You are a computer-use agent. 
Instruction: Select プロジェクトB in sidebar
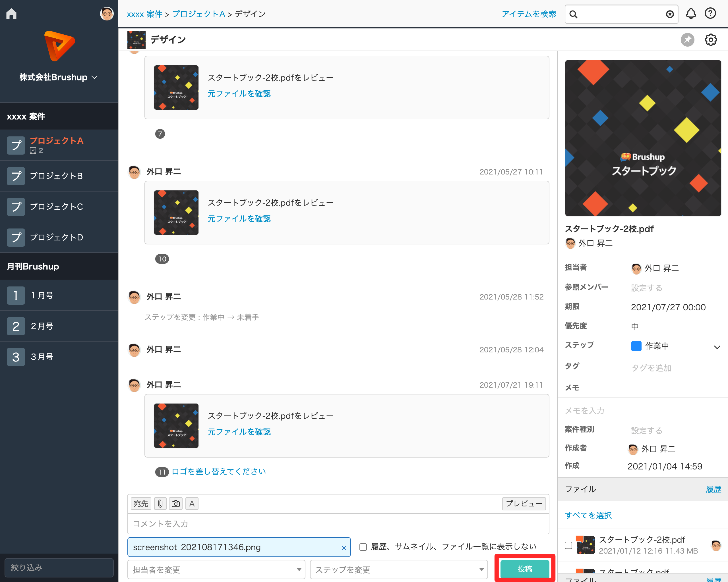(x=56, y=176)
